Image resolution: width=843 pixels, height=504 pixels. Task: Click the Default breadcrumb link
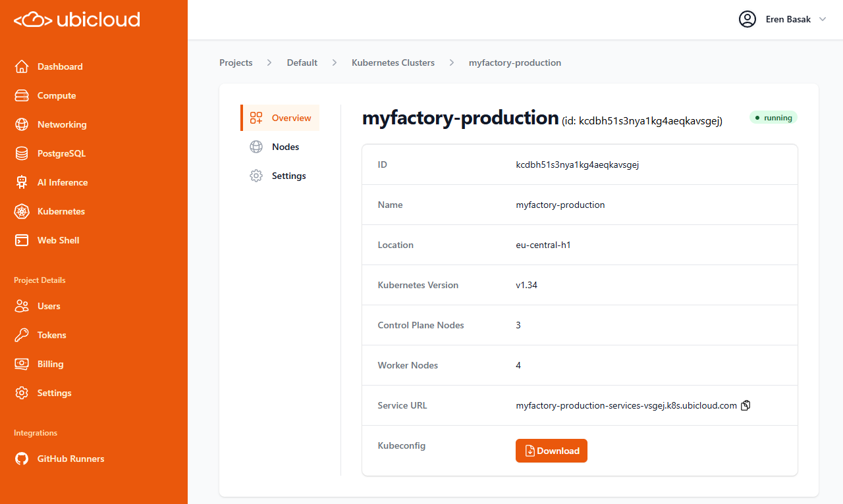pos(302,63)
